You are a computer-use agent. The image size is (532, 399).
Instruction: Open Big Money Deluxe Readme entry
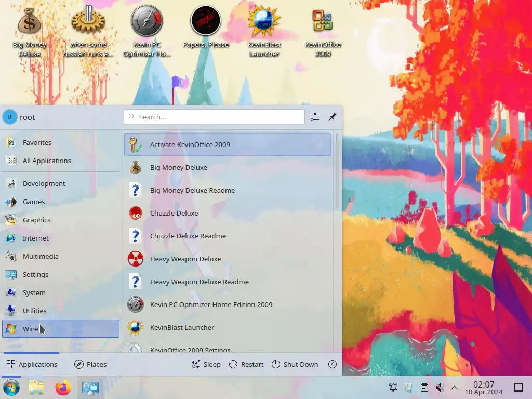pyautogui.click(x=228, y=190)
